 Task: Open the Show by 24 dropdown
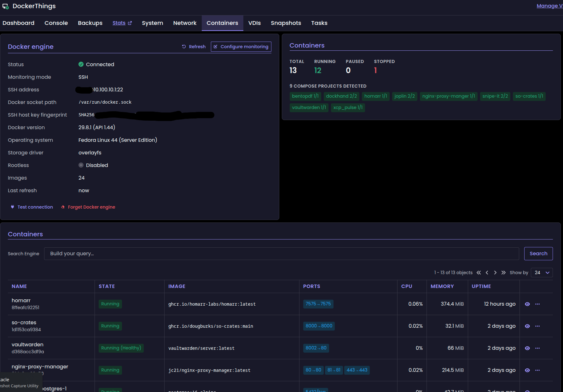[542, 273]
